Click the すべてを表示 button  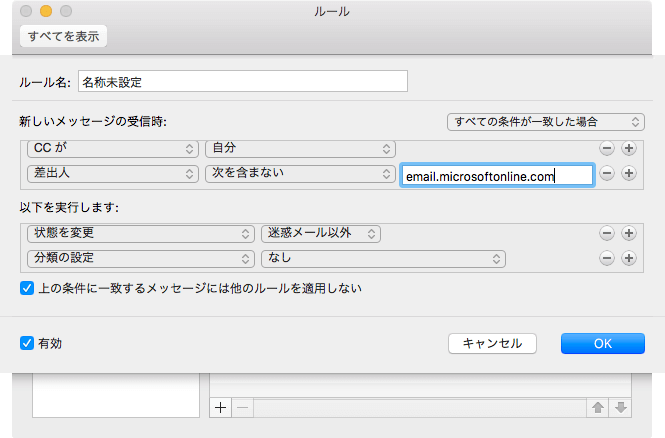(x=63, y=36)
